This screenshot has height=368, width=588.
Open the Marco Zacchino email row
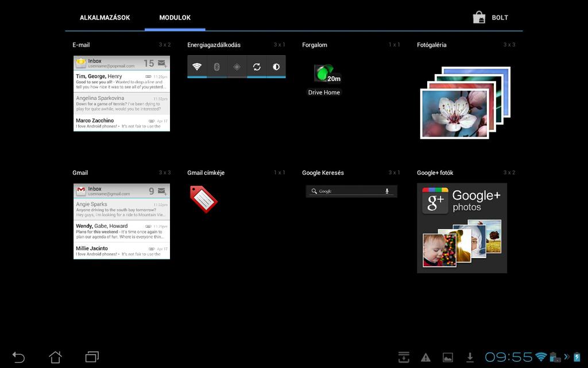point(122,123)
